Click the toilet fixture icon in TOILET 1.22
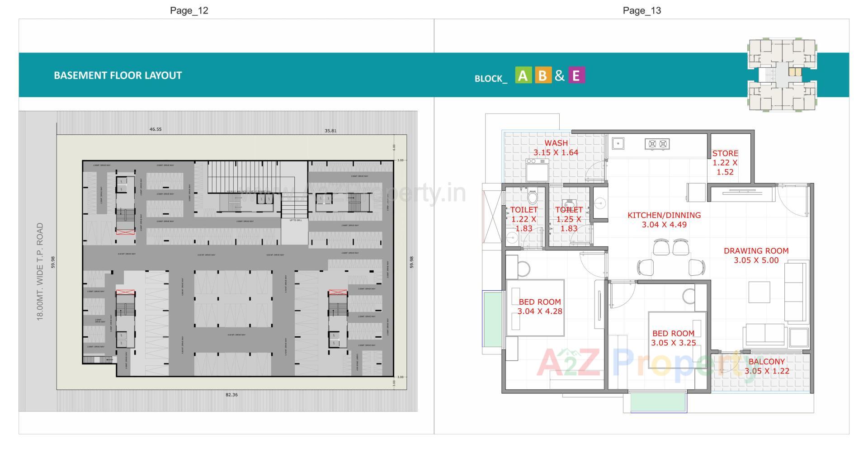The width and height of the screenshot is (868, 453). pyautogui.click(x=532, y=197)
